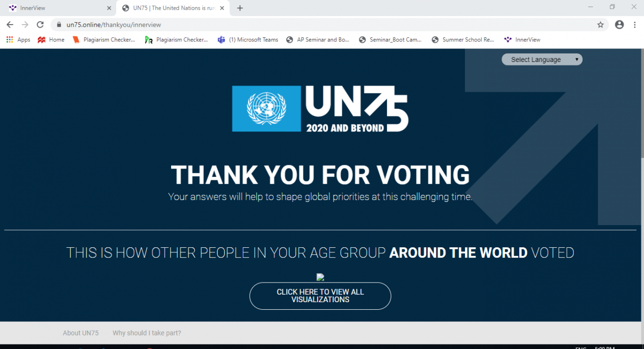Image resolution: width=644 pixels, height=349 pixels.
Task: Switch to the InnerView tab
Action: (59, 8)
